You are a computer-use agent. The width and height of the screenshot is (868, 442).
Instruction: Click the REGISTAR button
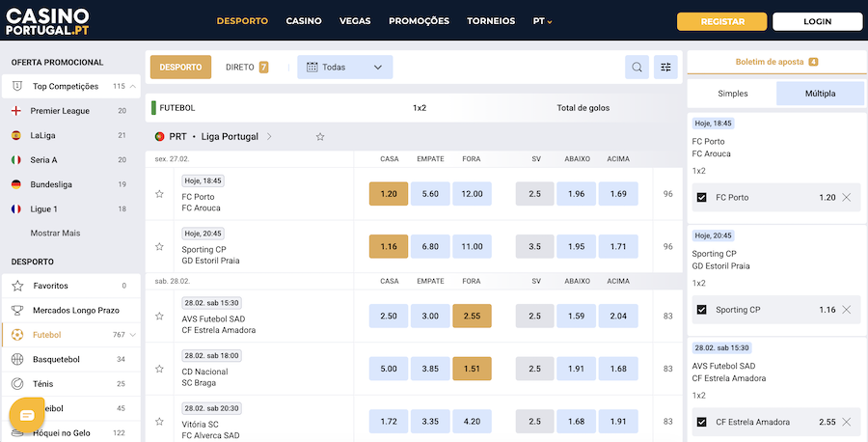tap(721, 21)
